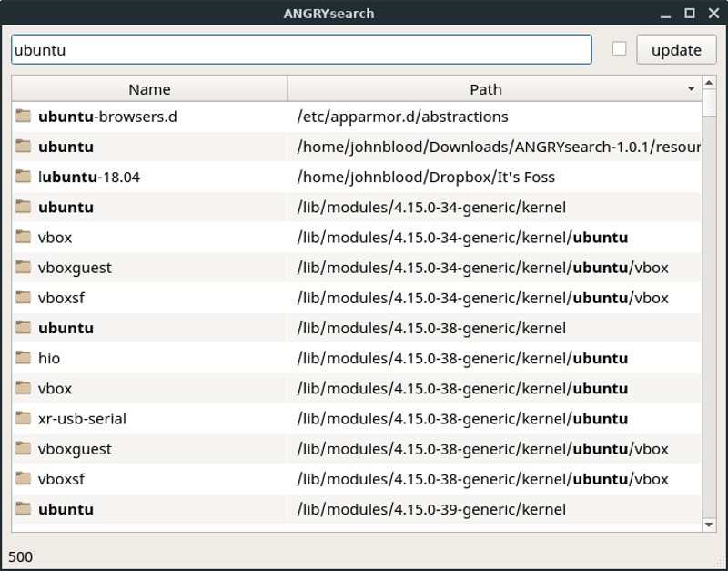Open the ubuntu-browsers.d folder icon

click(24, 116)
